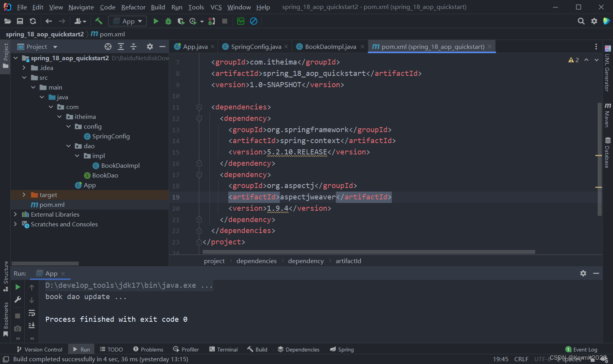Click Save All icon in toolbar

tap(20, 21)
